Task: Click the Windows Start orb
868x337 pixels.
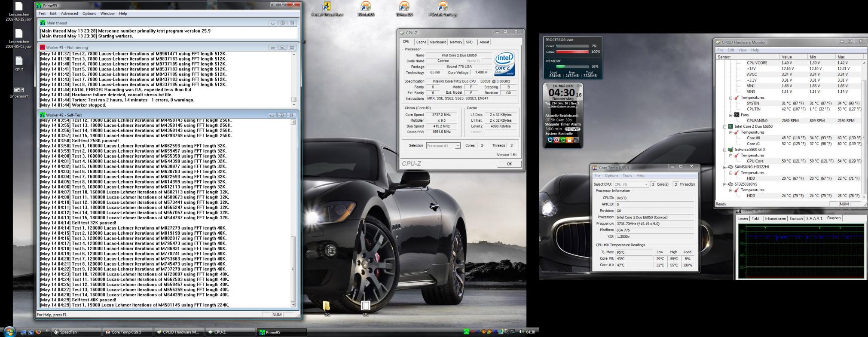Action: pyautogui.click(x=9, y=331)
